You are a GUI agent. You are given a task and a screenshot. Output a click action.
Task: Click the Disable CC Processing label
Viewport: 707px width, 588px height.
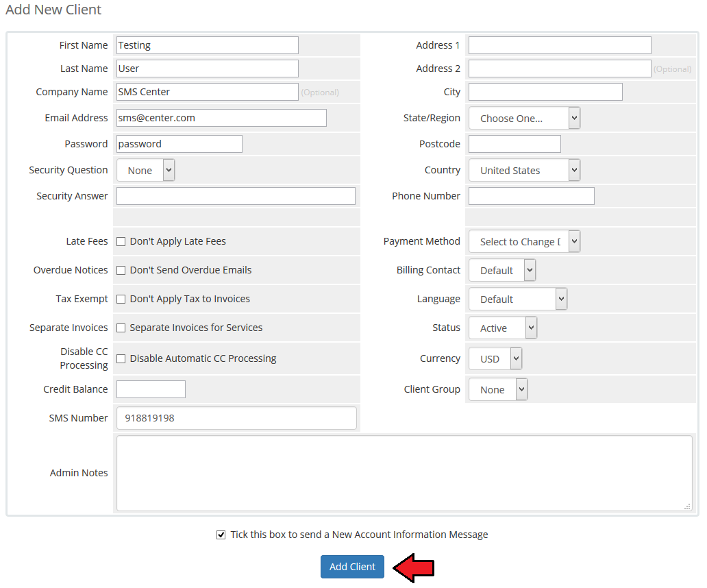click(x=84, y=359)
